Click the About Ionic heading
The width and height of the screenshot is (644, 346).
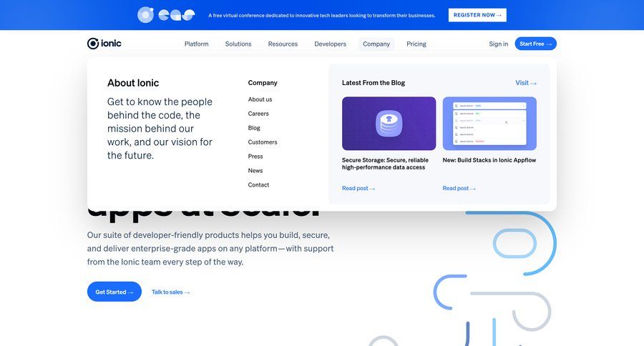133,83
